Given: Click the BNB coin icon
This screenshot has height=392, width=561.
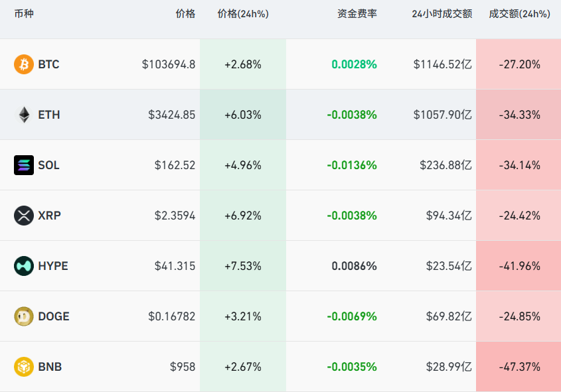Looking at the screenshot, I should click(x=23, y=367).
